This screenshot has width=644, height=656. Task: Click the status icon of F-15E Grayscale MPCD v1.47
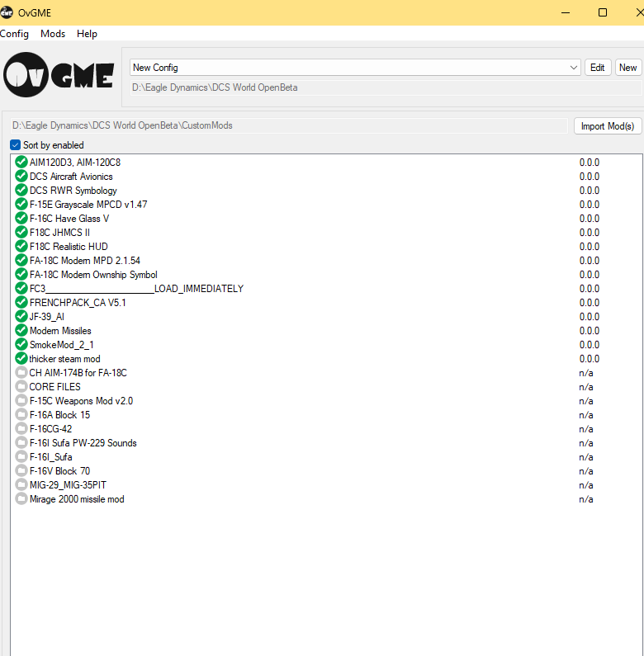click(x=21, y=204)
